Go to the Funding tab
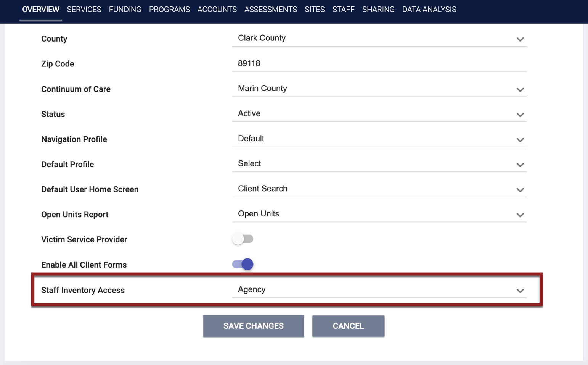This screenshot has height=365, width=588. [x=125, y=10]
